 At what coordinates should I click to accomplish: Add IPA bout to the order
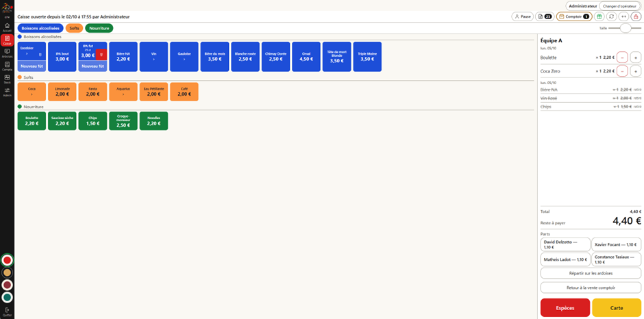click(62, 57)
